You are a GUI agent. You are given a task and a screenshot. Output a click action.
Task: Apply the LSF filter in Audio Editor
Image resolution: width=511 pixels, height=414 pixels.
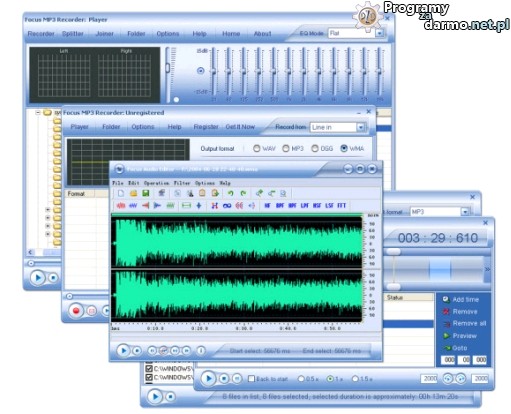tap(329, 206)
